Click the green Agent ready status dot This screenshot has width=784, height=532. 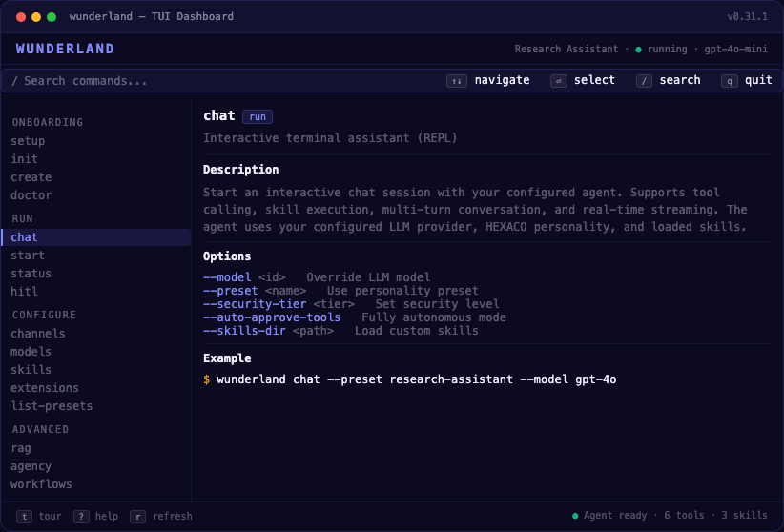(575, 516)
